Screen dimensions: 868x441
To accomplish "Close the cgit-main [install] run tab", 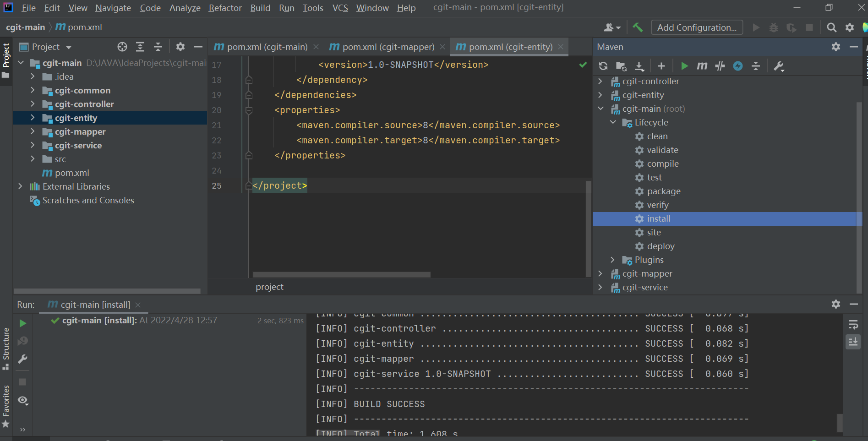I will click(138, 305).
